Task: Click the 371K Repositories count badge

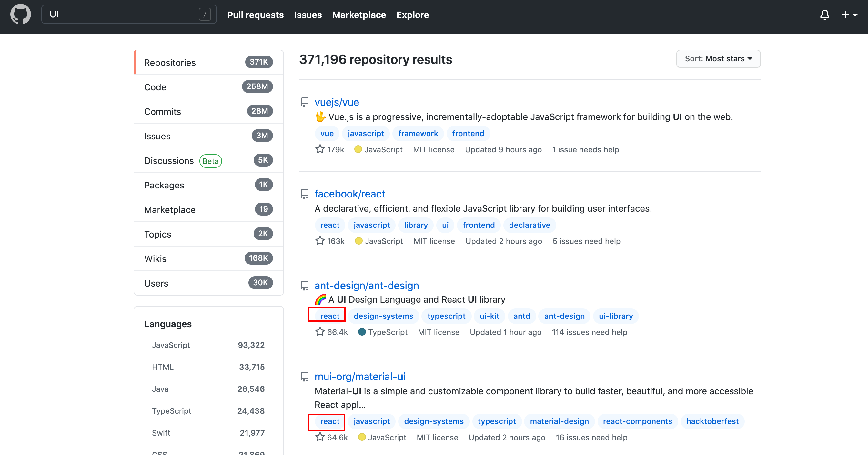Action: coord(259,62)
